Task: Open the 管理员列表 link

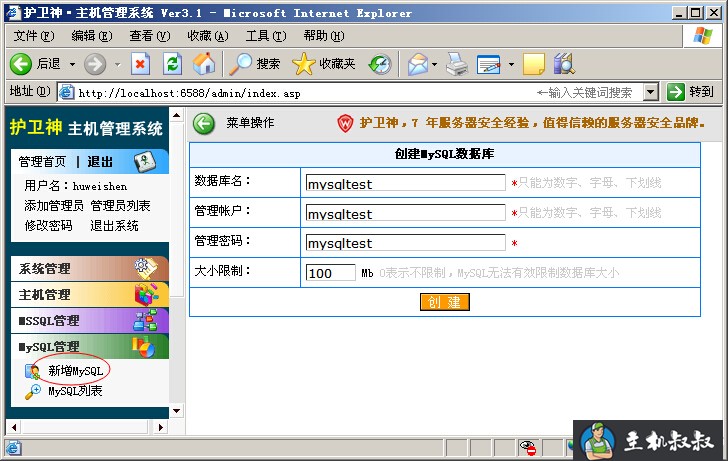Action: coord(120,206)
